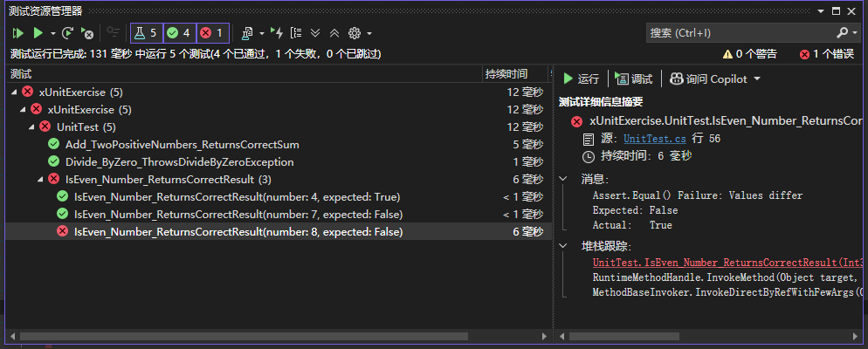
Task: Collapse all tests with double-up chevron icon
Action: coord(334,33)
